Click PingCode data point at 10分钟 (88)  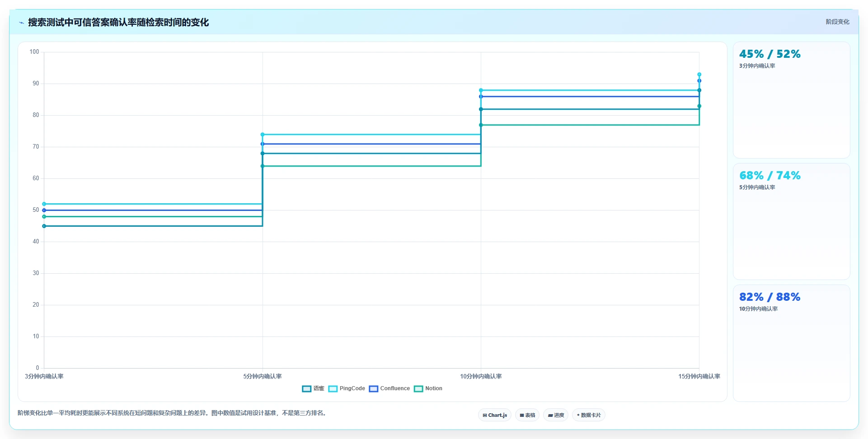(x=481, y=90)
